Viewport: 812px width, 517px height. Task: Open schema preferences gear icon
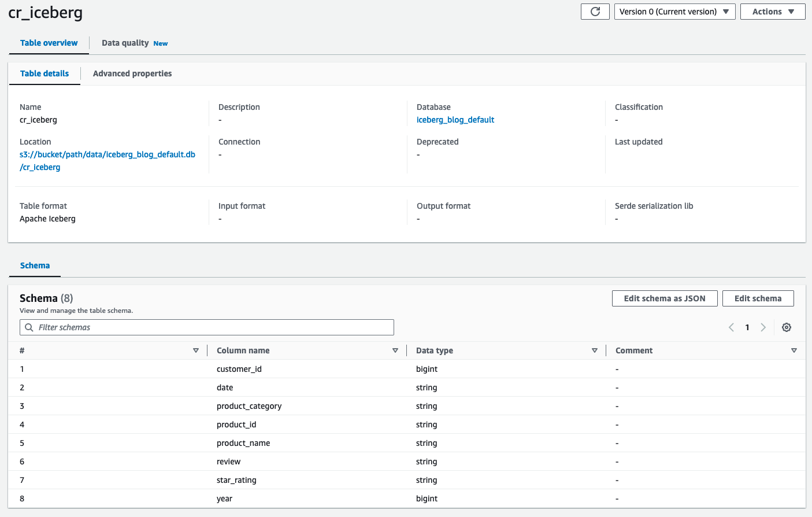click(x=787, y=327)
